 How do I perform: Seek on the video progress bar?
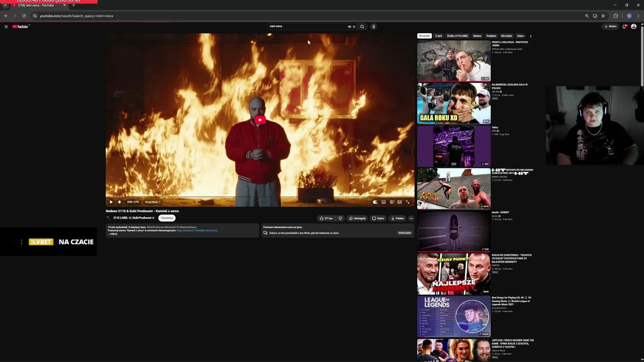(x=260, y=197)
